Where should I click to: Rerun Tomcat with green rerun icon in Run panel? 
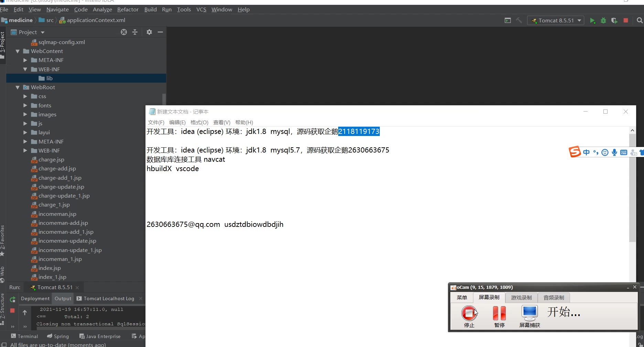(x=12, y=299)
